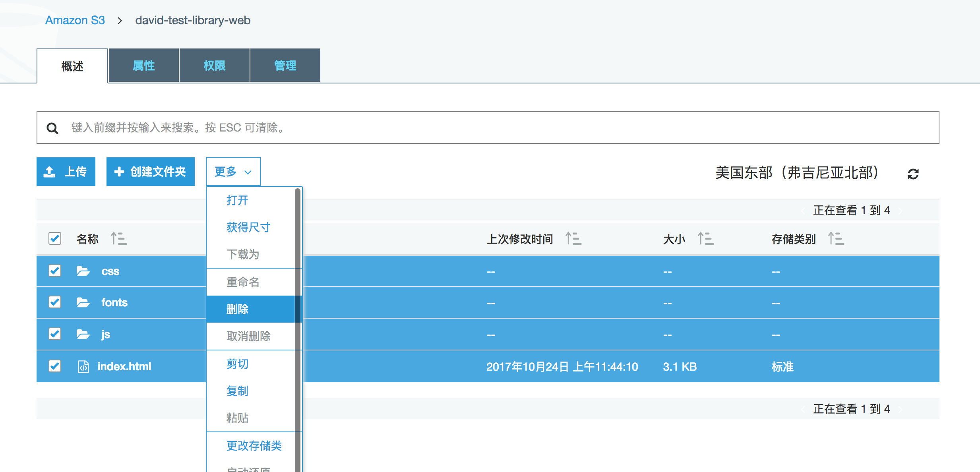Click the magnifier search icon

(52, 128)
